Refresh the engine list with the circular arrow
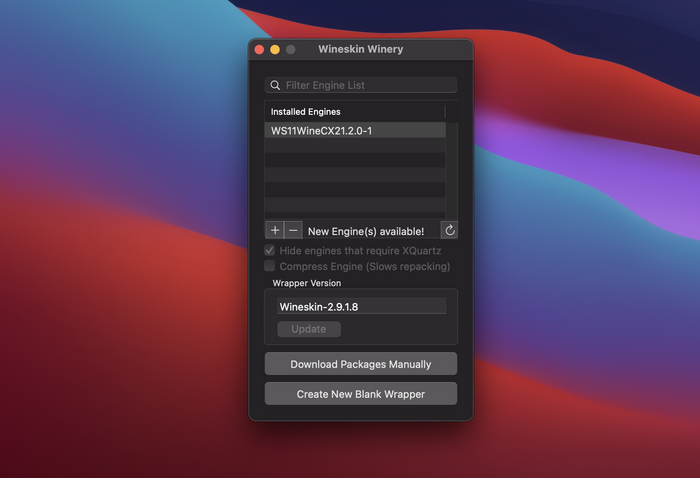The image size is (700, 478). point(450,230)
